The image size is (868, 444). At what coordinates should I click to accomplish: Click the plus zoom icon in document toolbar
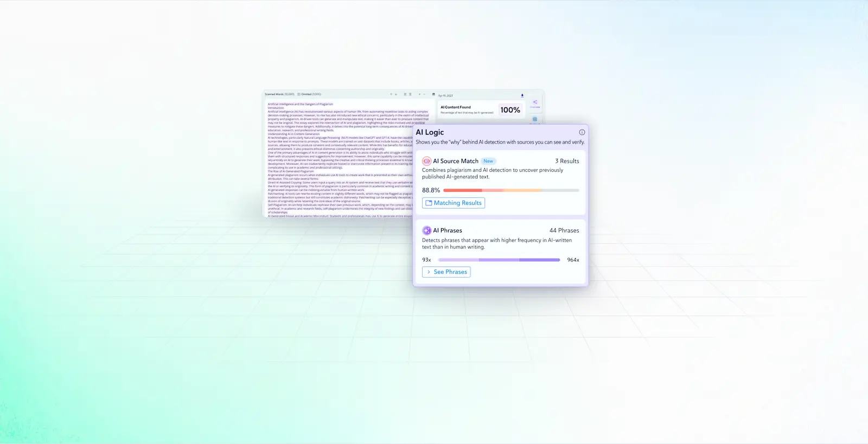pos(419,94)
